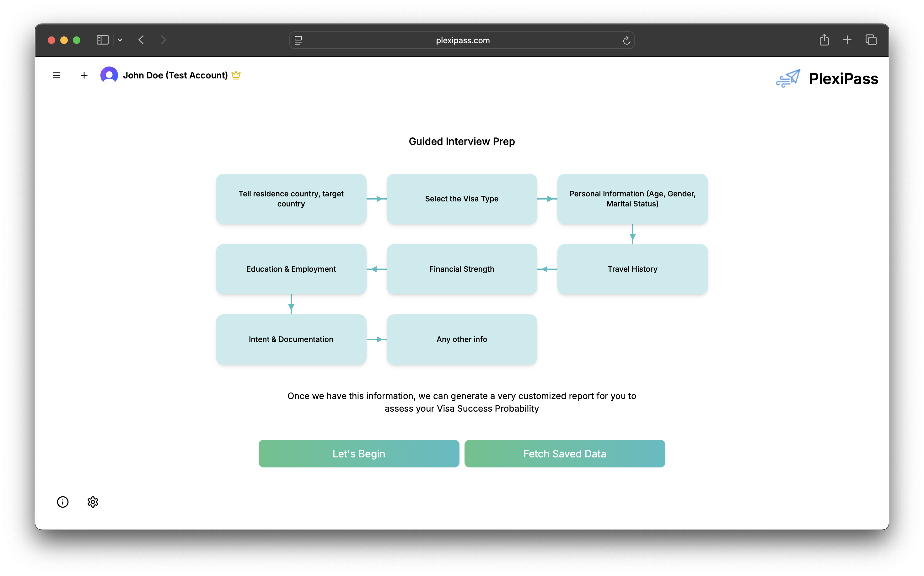Open the info circle icon
924x576 pixels.
[x=62, y=502]
